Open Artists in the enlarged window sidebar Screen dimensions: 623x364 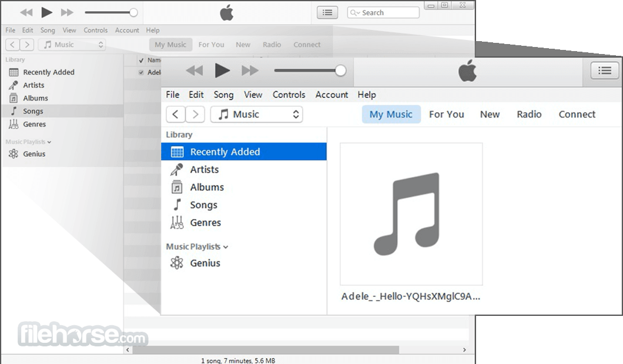click(x=243, y=170)
